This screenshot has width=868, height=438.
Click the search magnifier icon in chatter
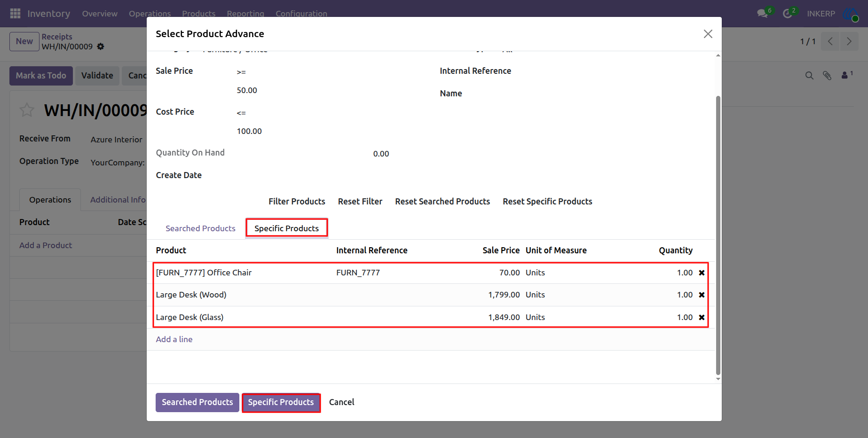809,75
